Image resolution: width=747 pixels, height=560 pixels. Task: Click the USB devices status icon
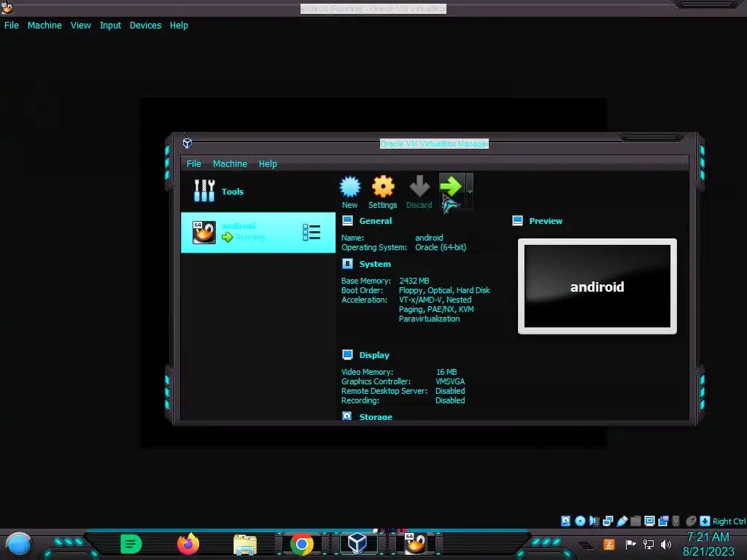pos(622,521)
